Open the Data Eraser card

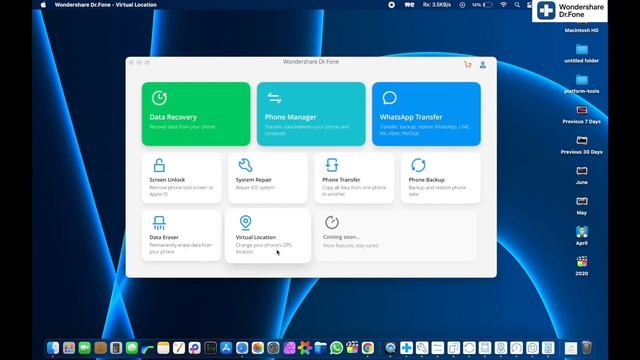(182, 236)
